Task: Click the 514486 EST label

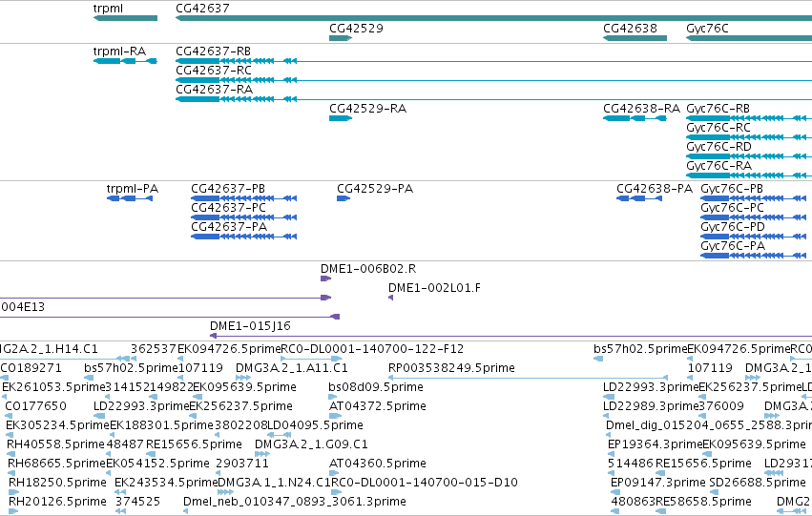Action: pyautogui.click(x=631, y=464)
